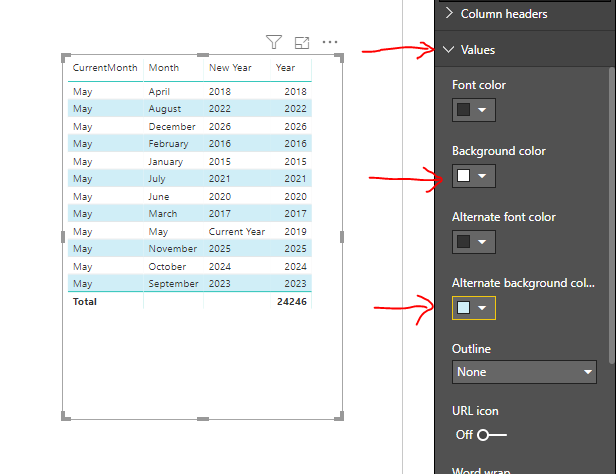Click the 2019 year value
The height and width of the screenshot is (474, 616).
[295, 231]
